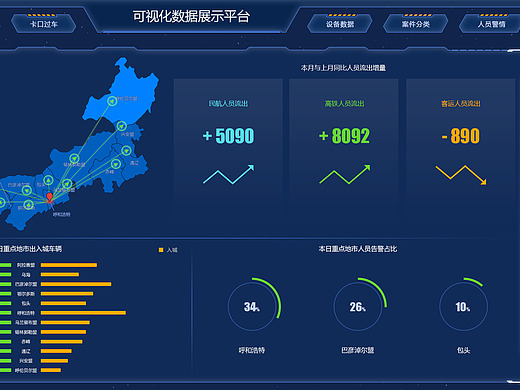Click the 乌兰察布盟 bar chart label
The width and height of the screenshot is (520, 390).
[x=26, y=322]
